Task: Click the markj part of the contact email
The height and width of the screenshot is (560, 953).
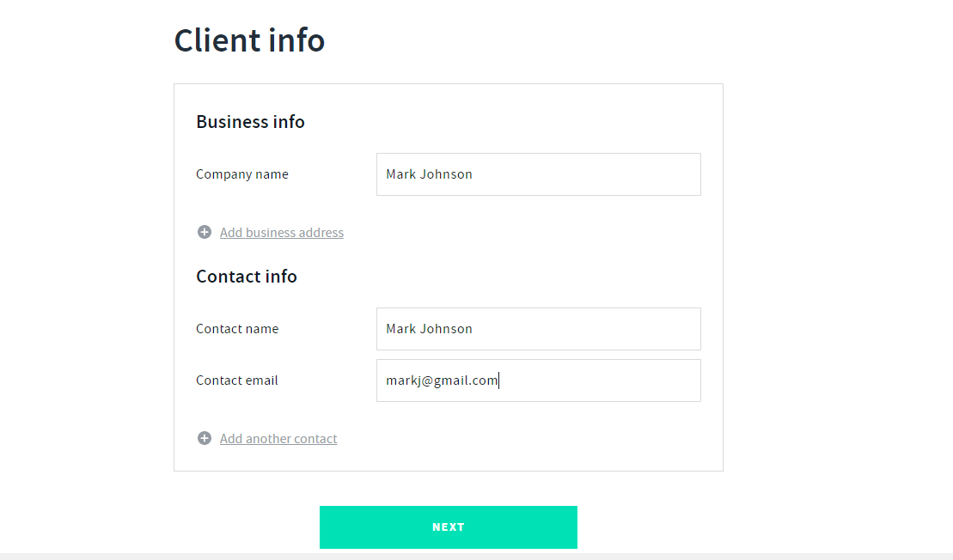Action: coord(403,380)
